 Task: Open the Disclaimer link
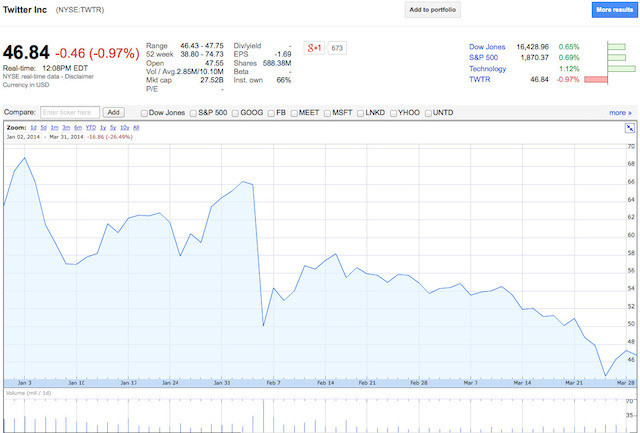[x=79, y=76]
